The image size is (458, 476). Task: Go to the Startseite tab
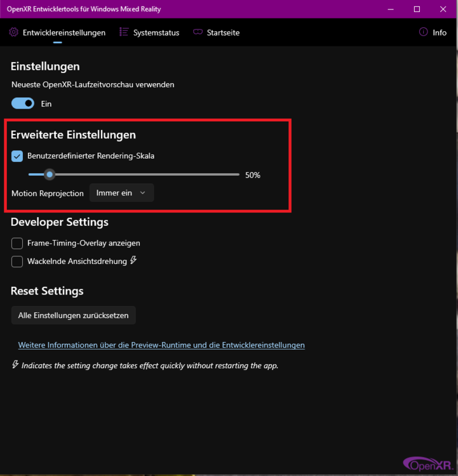click(217, 32)
